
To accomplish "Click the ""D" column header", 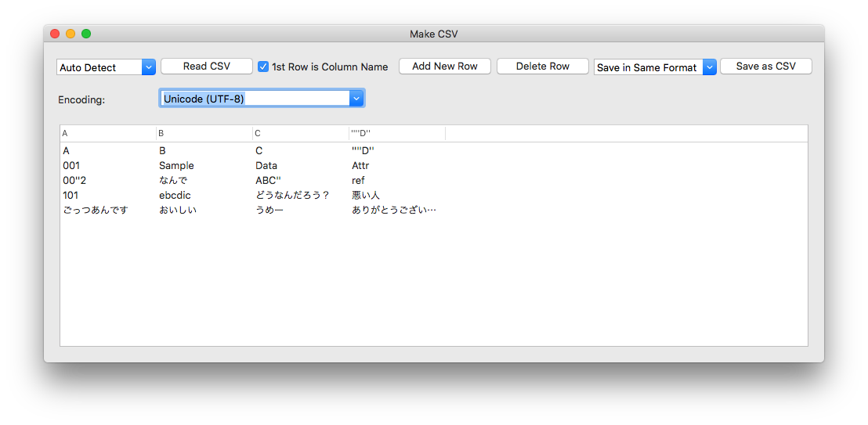I will (397, 133).
